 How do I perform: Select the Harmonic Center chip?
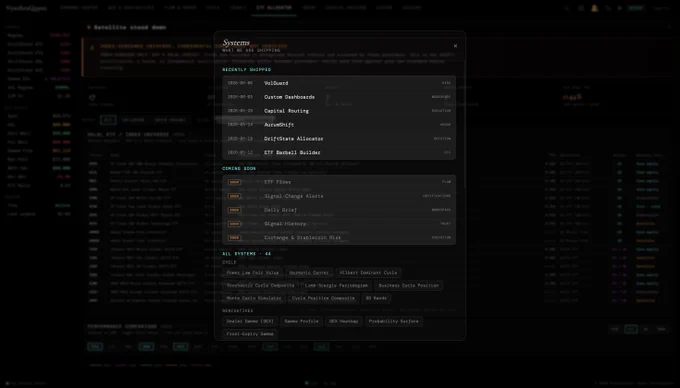(x=309, y=273)
